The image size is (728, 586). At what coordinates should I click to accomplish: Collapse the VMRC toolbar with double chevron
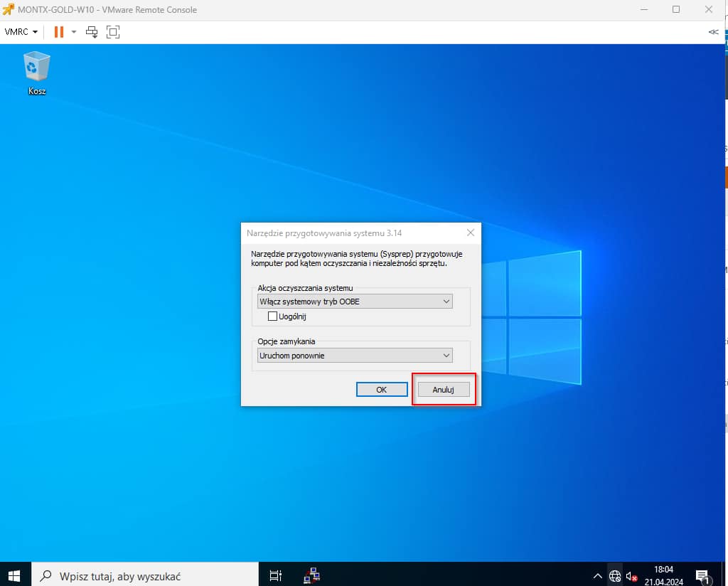coord(713,31)
